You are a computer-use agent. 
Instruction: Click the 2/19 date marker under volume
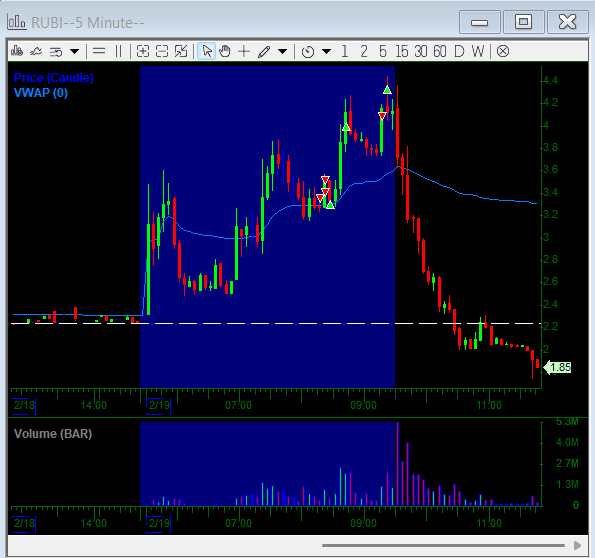point(159,524)
